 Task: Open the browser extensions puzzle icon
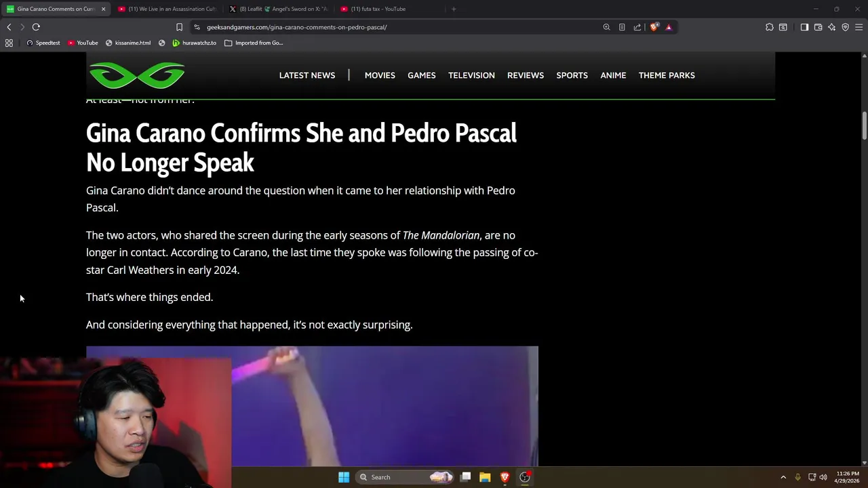pyautogui.click(x=769, y=27)
